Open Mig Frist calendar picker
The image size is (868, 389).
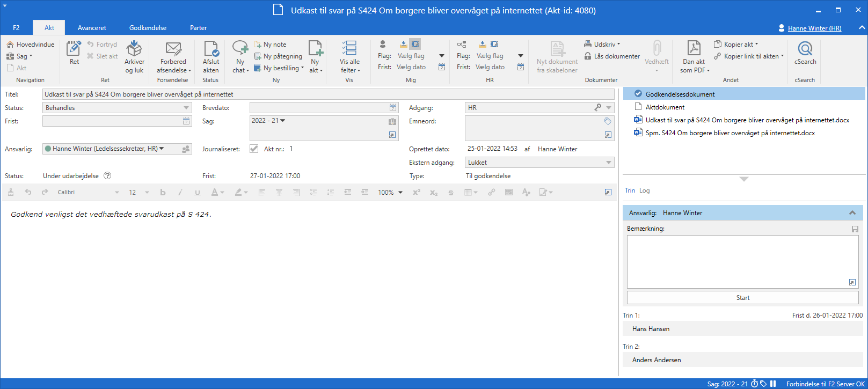[x=442, y=67]
